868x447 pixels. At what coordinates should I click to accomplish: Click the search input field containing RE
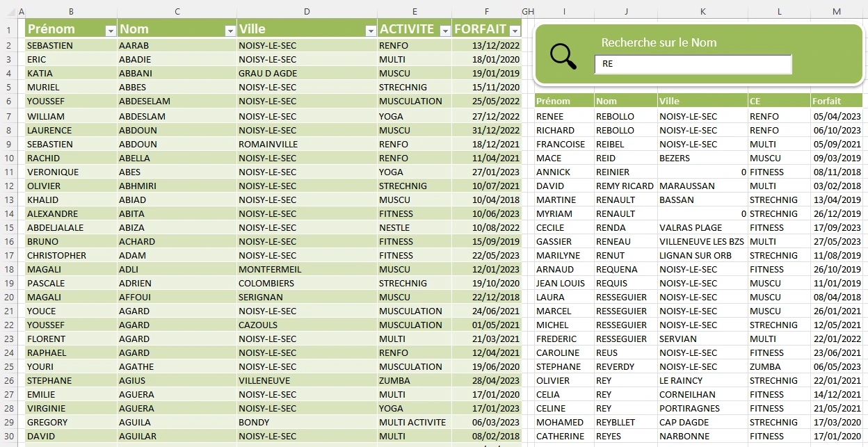693,64
